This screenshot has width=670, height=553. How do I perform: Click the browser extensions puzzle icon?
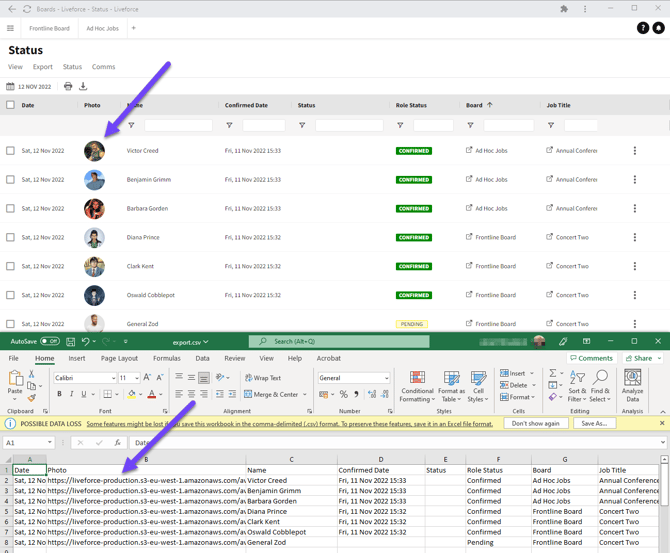pos(564,9)
